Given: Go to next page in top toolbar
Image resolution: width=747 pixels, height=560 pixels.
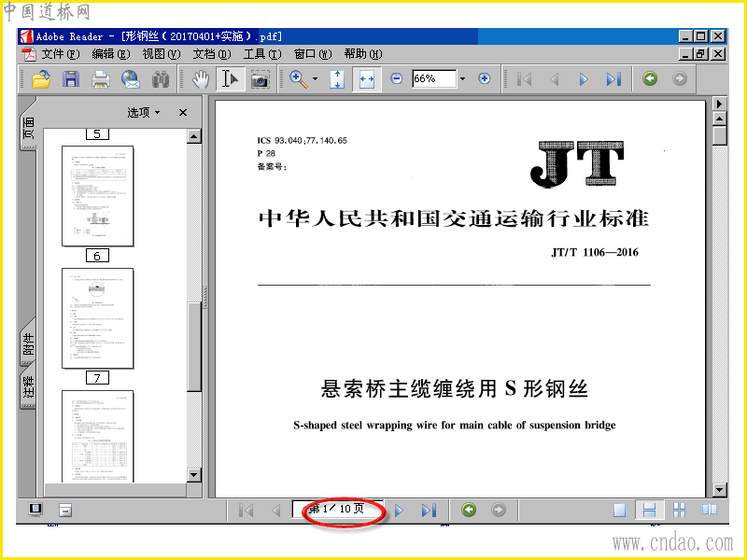Looking at the screenshot, I should click(x=584, y=79).
